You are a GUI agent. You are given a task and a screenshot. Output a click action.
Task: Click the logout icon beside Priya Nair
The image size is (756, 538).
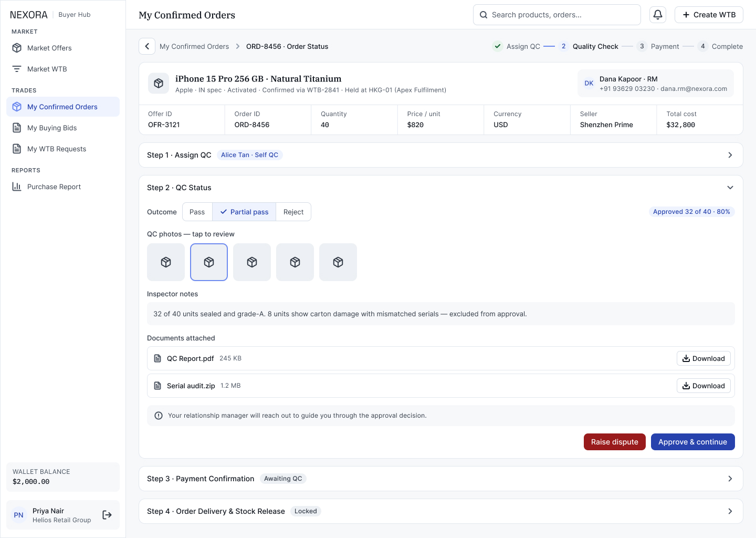coord(107,515)
